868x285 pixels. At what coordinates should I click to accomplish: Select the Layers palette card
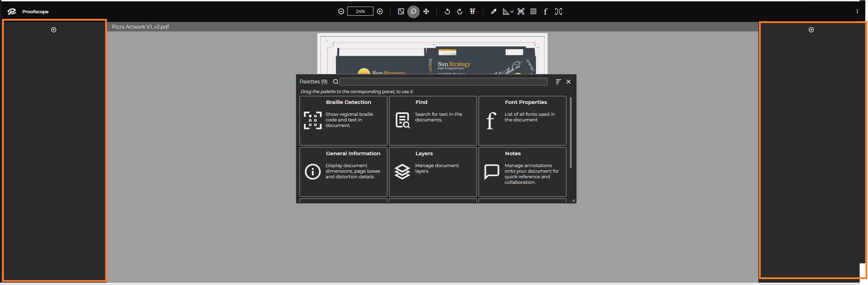[433, 172]
